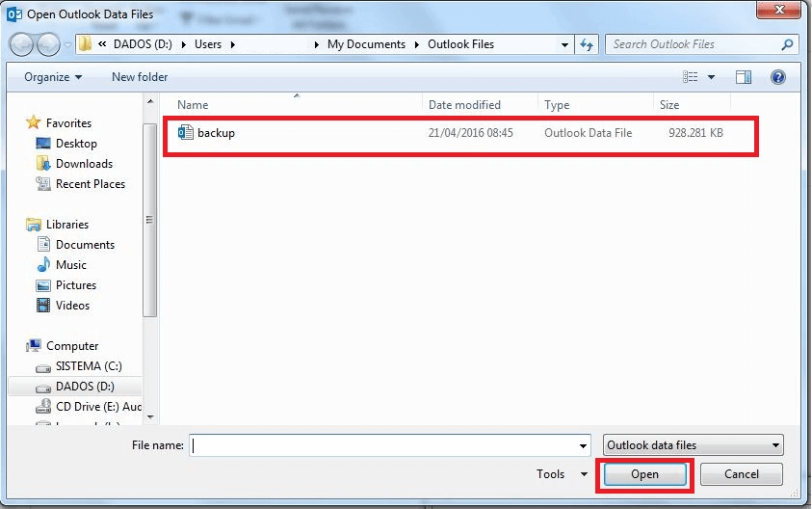Open Downloads in Favorites
This screenshot has width=812, height=509.
(x=84, y=163)
